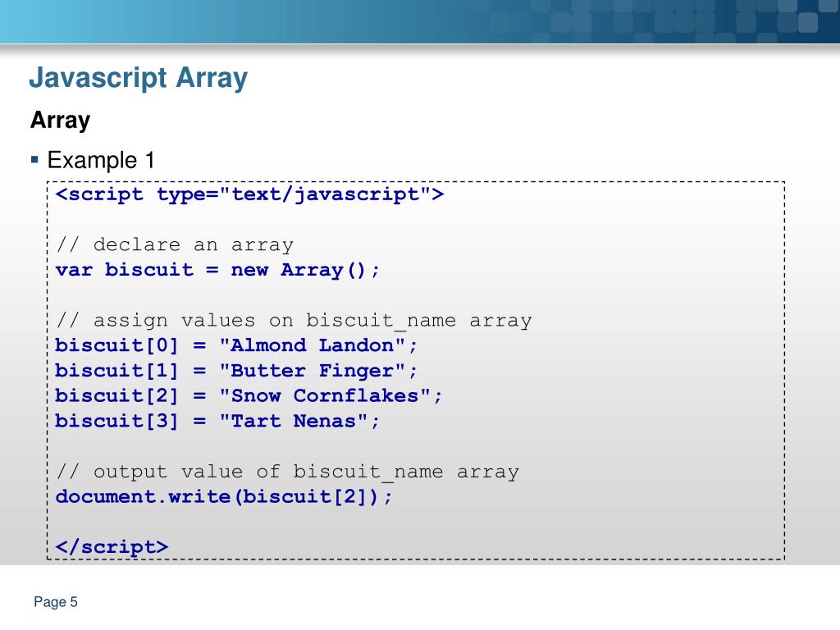This screenshot has height=630, width=840.
Task: Click the "// assign values on biscuit_name array" comment
Action: pos(294,321)
